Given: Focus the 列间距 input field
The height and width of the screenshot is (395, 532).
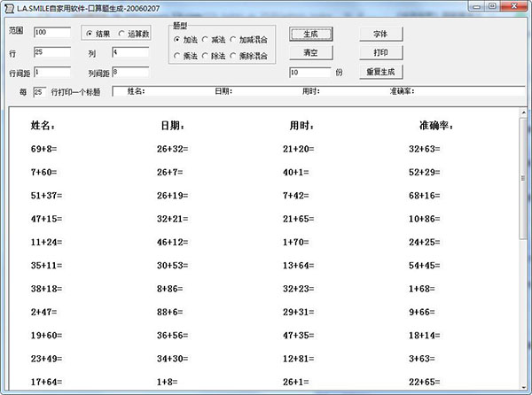Looking at the screenshot, I should [x=130, y=72].
